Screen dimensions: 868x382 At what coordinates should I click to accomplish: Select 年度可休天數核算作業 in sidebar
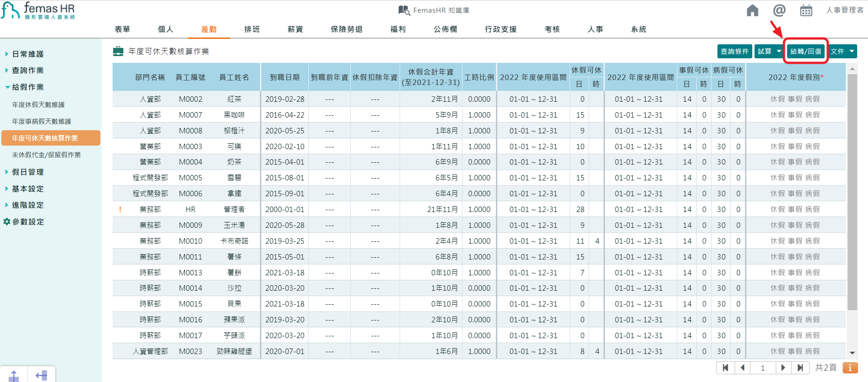tap(51, 138)
